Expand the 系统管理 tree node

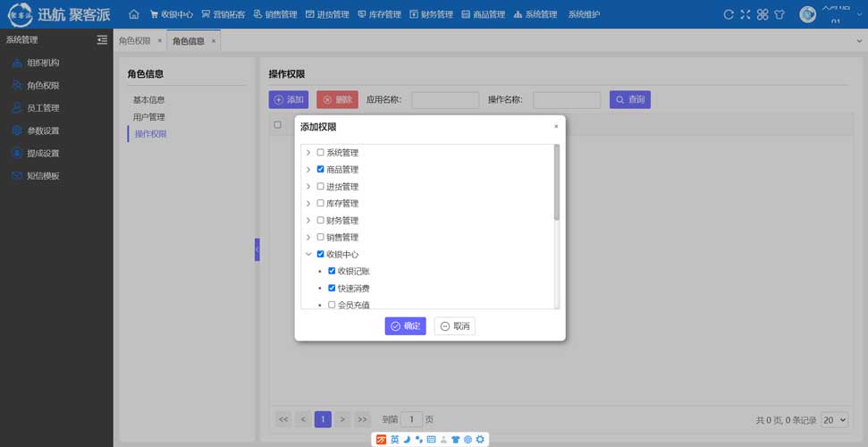[308, 152]
